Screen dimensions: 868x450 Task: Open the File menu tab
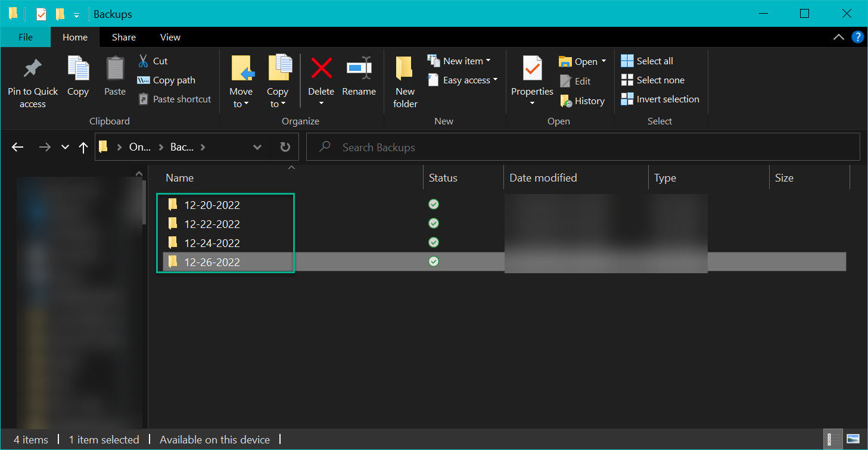(26, 37)
